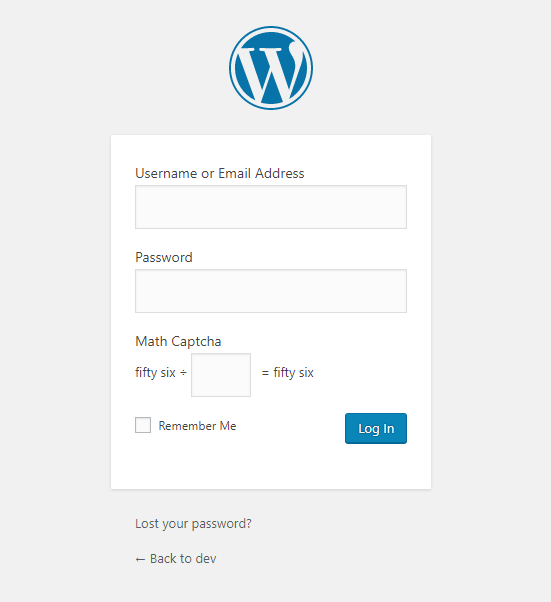551x602 pixels.
Task: Click the Password label text
Action: (x=164, y=257)
